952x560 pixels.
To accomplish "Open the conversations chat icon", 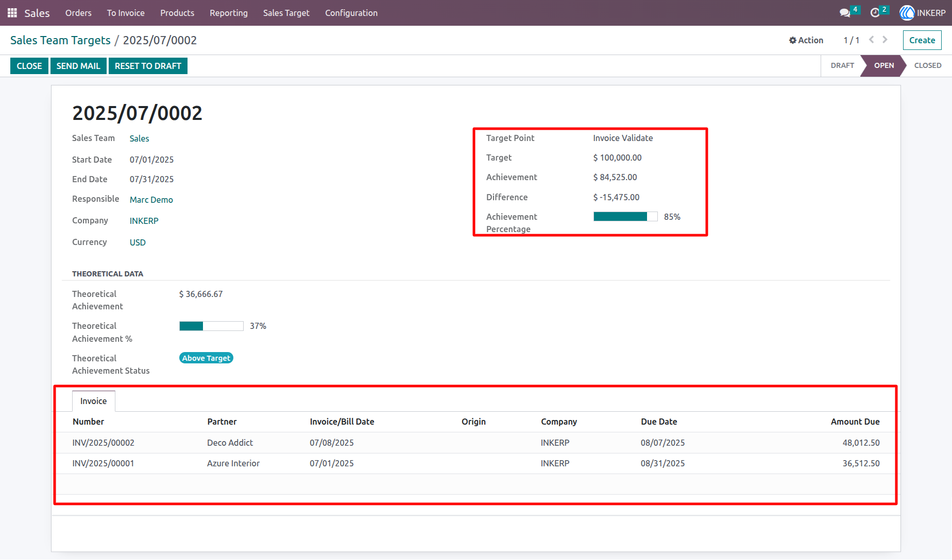I will click(845, 13).
